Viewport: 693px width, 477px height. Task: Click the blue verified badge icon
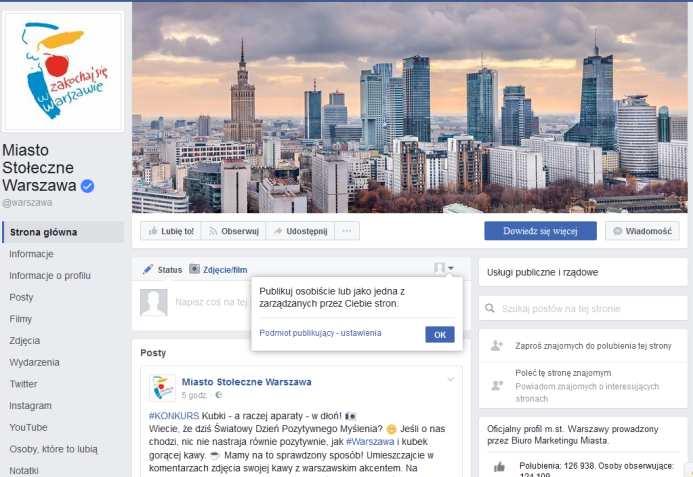[88, 186]
